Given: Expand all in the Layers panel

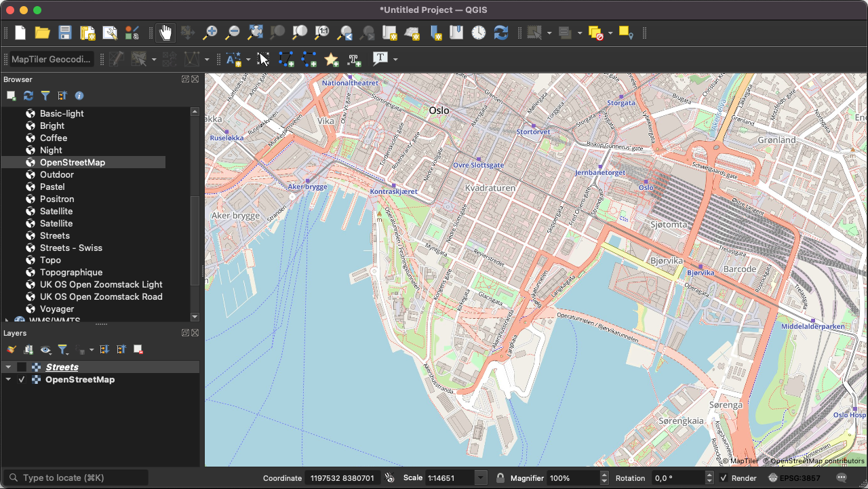Looking at the screenshot, I should pyautogui.click(x=104, y=350).
